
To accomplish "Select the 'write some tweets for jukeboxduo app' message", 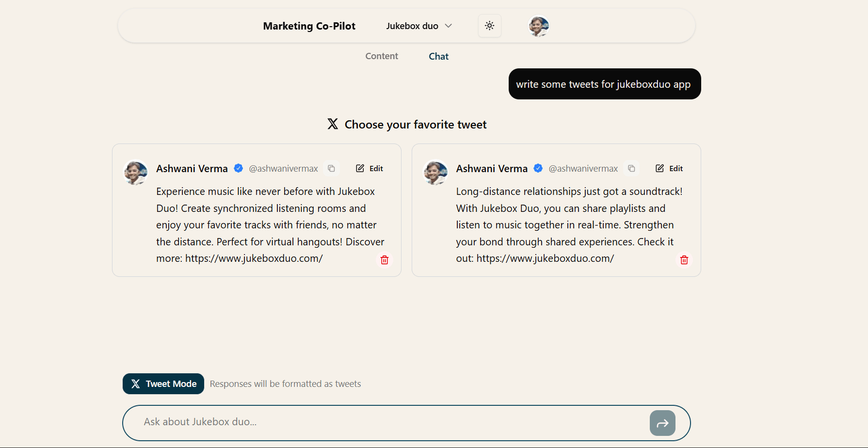I will pos(605,84).
